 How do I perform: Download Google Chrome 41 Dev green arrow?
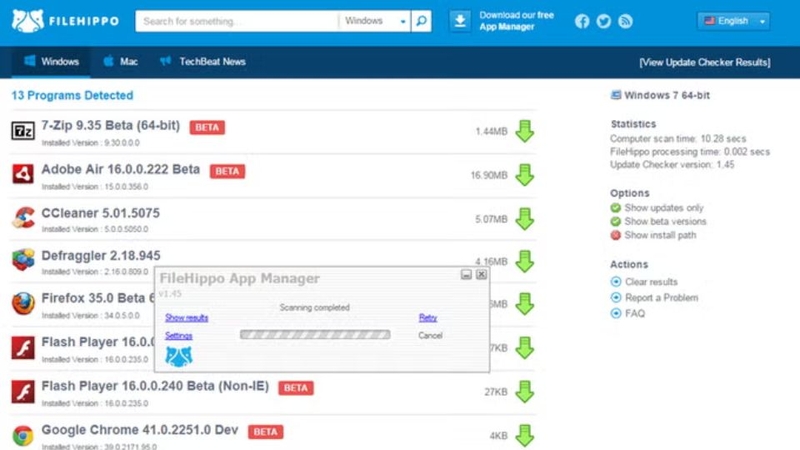click(x=524, y=436)
